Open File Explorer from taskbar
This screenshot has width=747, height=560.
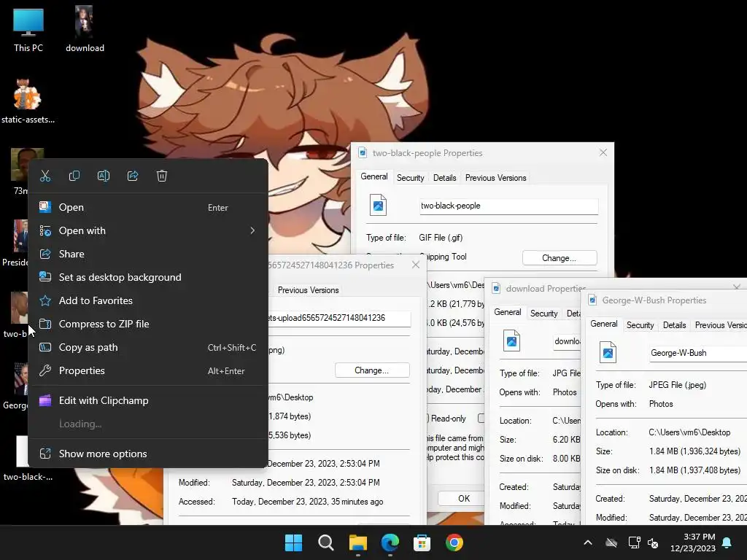coord(357,542)
